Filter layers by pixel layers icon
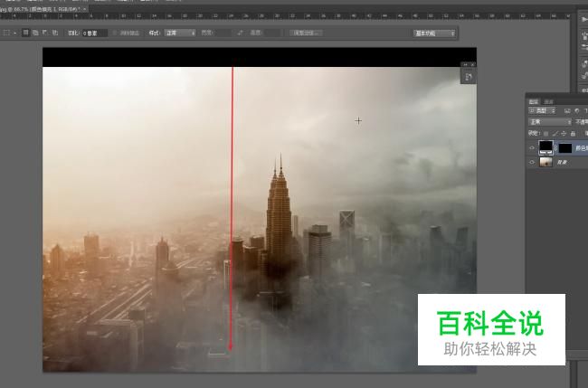Viewport: 588px width, 388px height. pos(567,111)
